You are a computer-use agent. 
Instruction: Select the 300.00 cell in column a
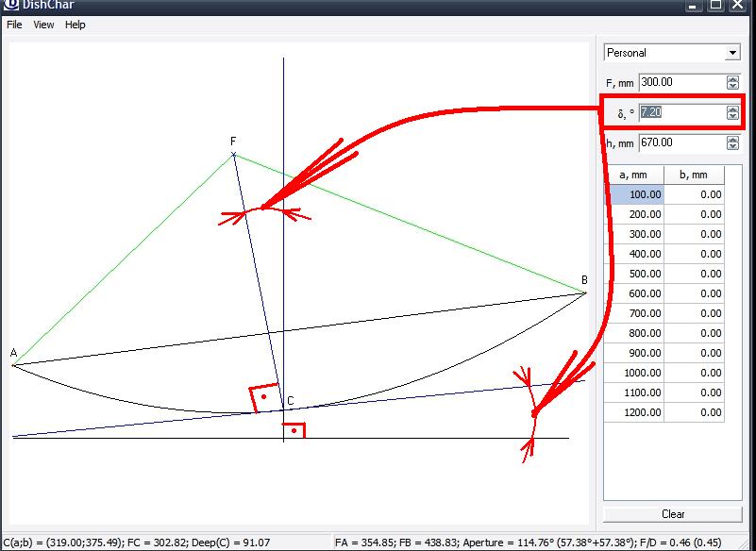point(633,234)
